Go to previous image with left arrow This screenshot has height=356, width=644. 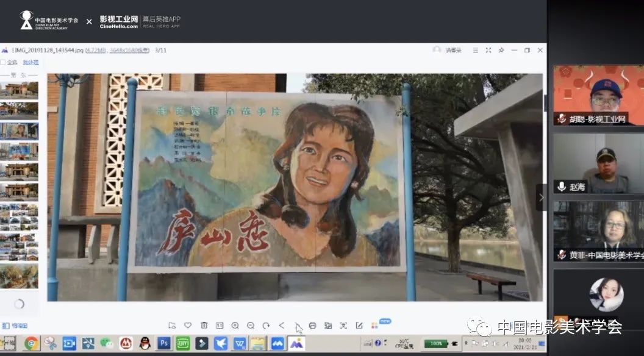click(x=282, y=326)
